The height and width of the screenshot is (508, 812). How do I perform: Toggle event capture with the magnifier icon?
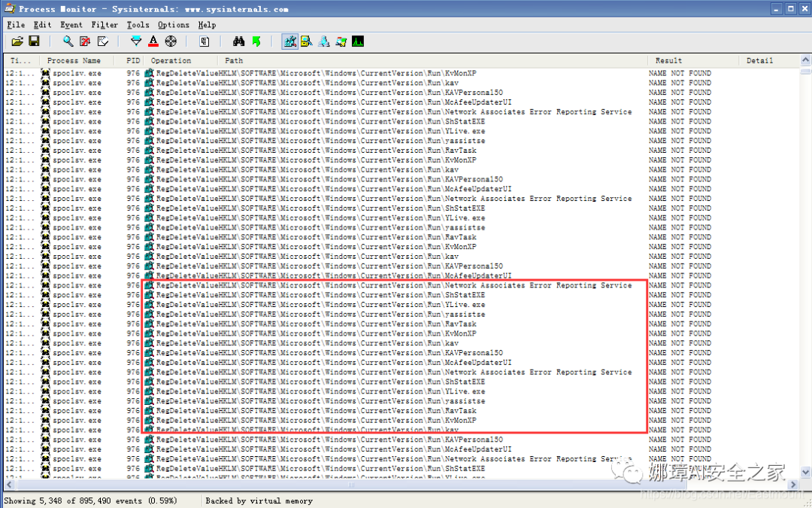coord(68,41)
